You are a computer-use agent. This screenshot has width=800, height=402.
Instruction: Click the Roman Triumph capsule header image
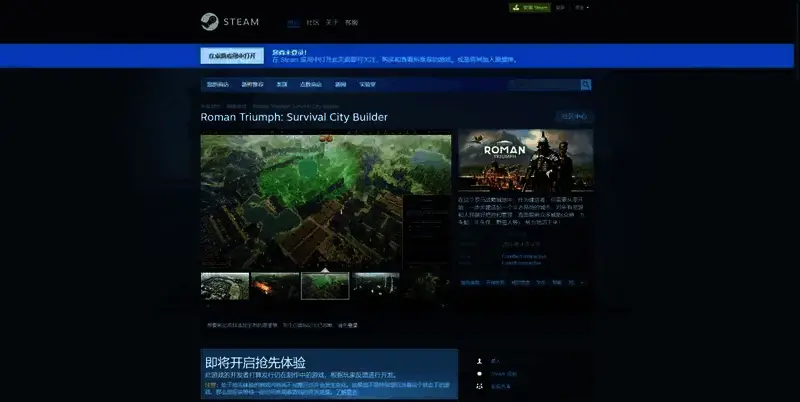pyautogui.click(x=526, y=160)
